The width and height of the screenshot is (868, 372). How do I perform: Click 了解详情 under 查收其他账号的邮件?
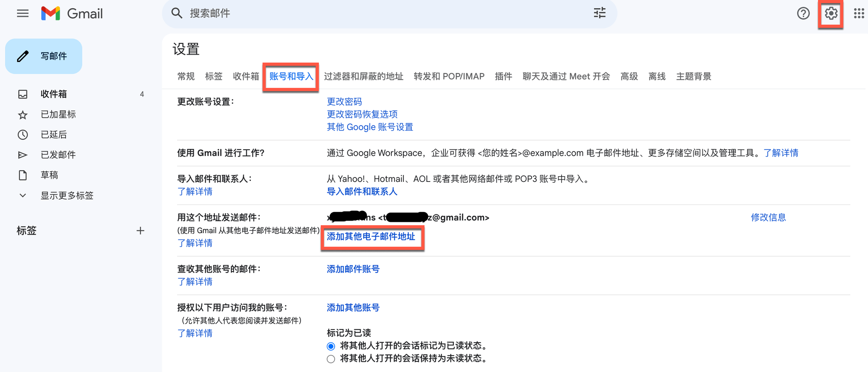pos(195,282)
